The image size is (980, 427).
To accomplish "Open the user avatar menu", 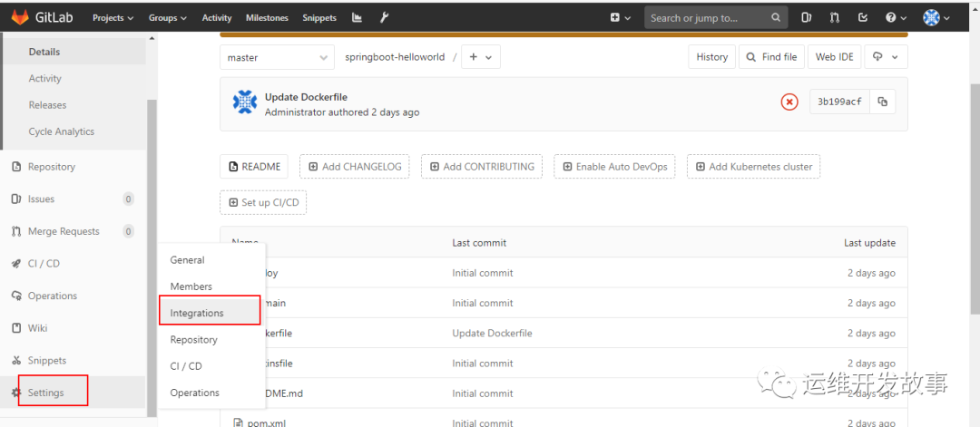I will coord(936,18).
